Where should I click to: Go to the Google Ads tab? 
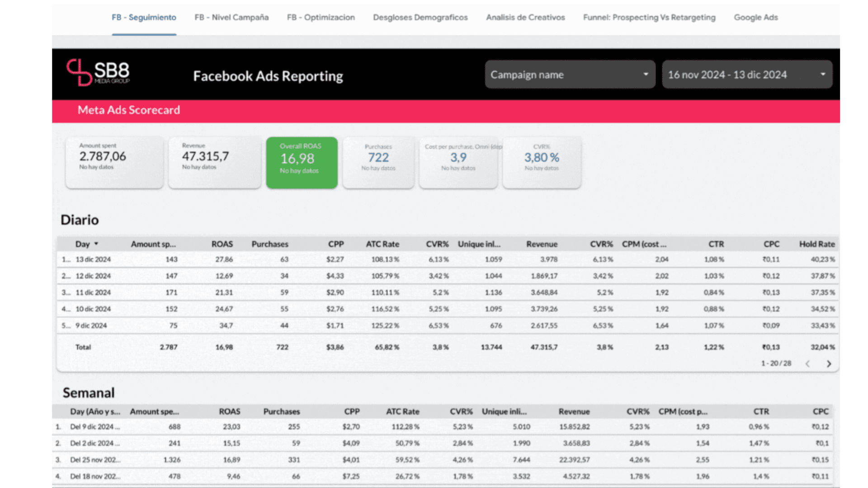[x=755, y=18]
